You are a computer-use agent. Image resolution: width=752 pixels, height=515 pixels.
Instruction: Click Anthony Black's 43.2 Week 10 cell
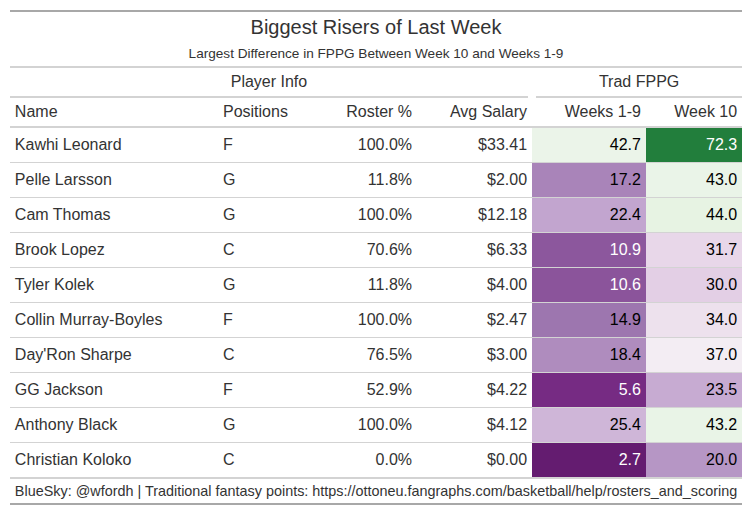click(x=695, y=424)
